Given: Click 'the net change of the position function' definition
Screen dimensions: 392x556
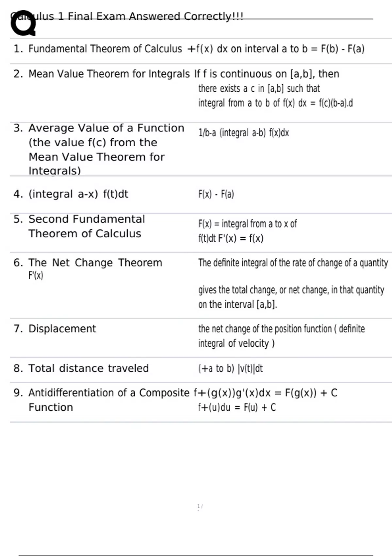Looking at the screenshot, I should pyautogui.click(x=281, y=329).
